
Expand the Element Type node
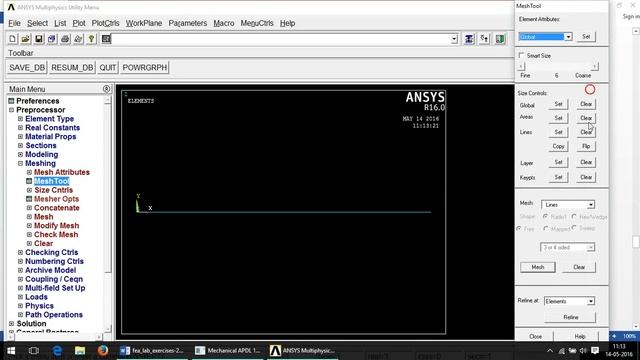[20, 119]
